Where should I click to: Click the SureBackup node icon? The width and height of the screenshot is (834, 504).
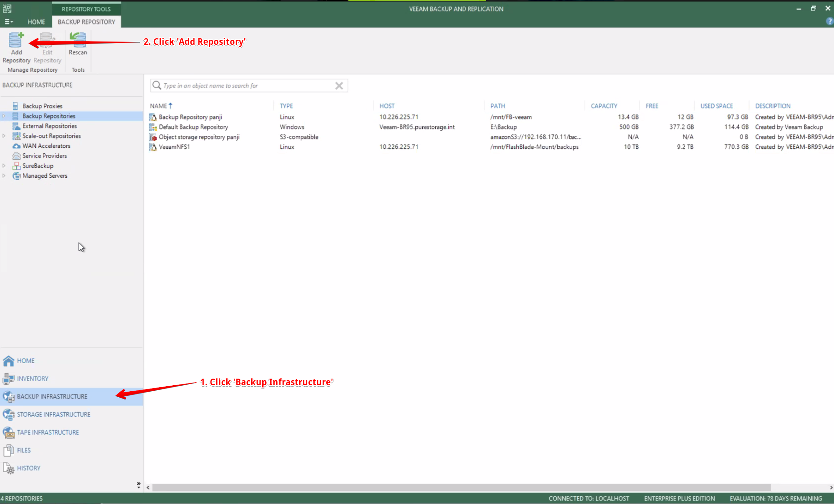[16, 166]
